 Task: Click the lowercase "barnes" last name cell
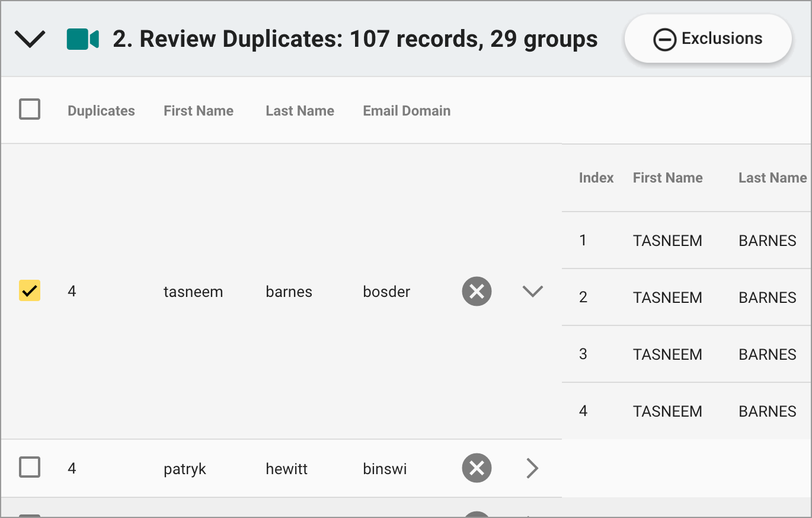point(289,292)
